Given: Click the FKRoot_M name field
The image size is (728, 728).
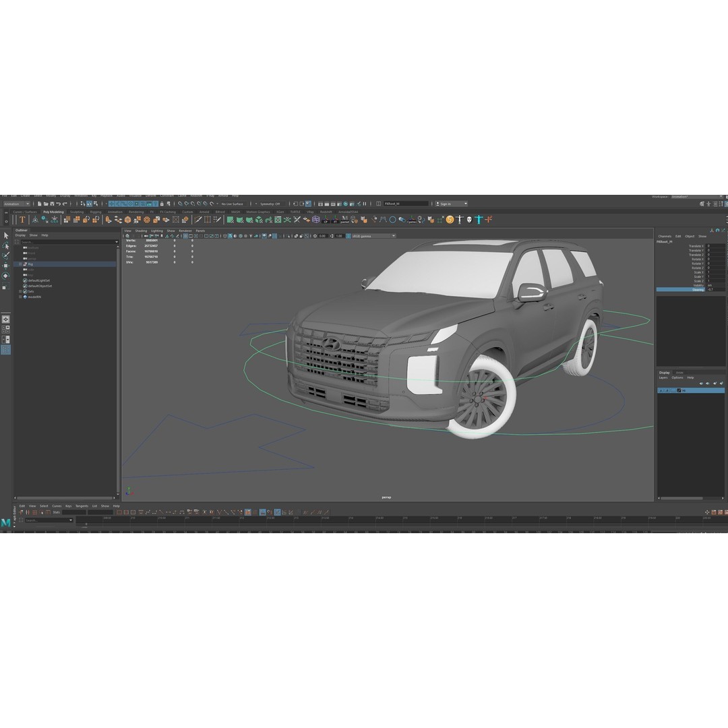Looking at the screenshot, I should coord(406,204).
